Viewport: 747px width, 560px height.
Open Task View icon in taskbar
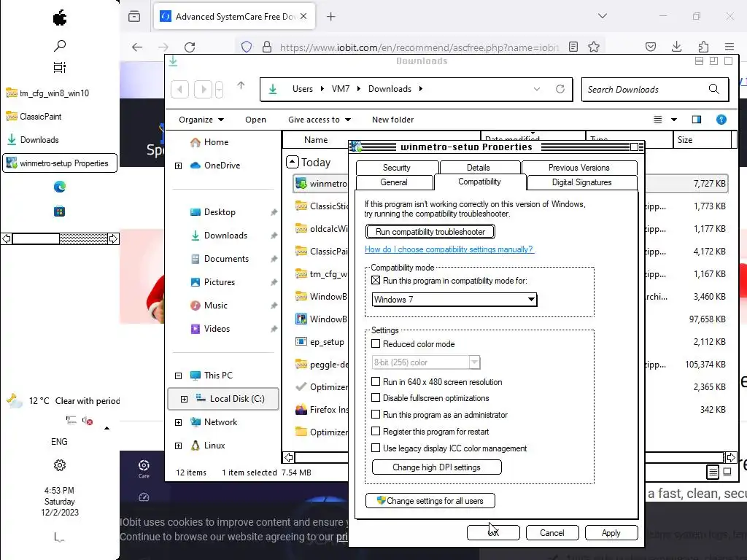[x=60, y=68]
